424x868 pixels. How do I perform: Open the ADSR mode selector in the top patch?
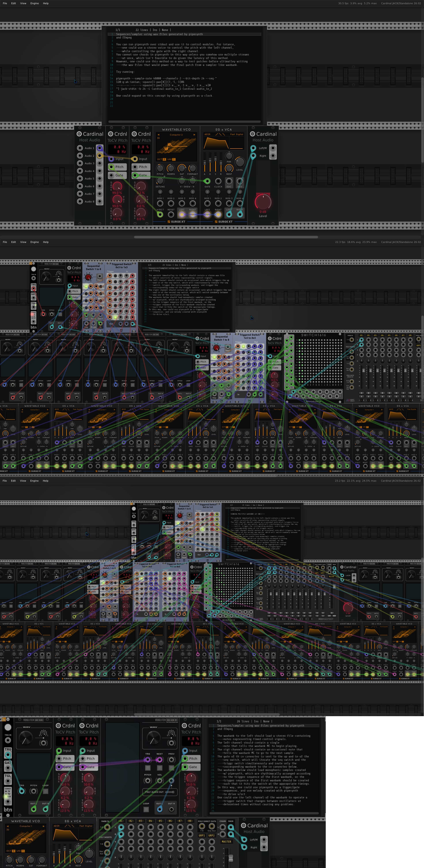coord(207,134)
